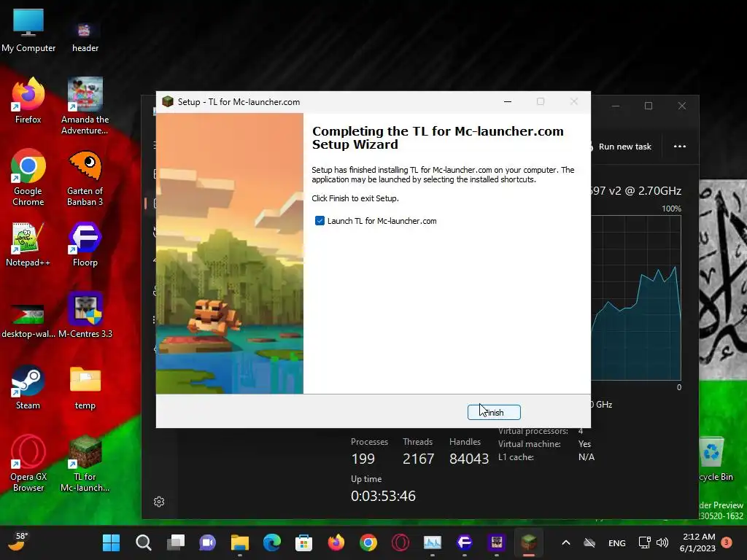The image size is (747, 560).
Task: Click Run new task in Task Manager
Action: [624, 147]
